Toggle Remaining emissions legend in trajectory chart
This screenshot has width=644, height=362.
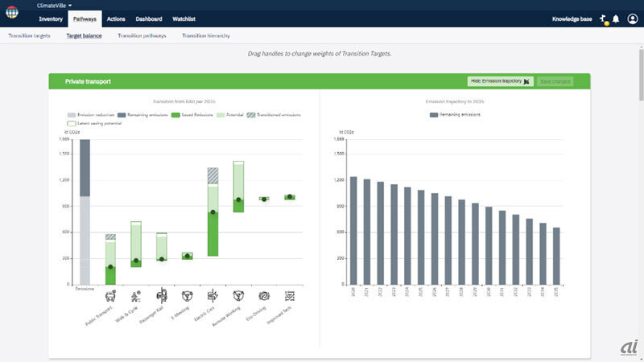[x=456, y=115]
